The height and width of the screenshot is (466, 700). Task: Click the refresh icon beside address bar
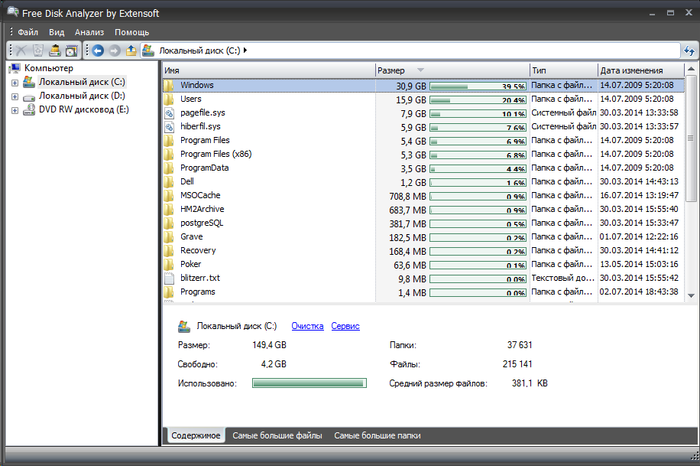(689, 51)
